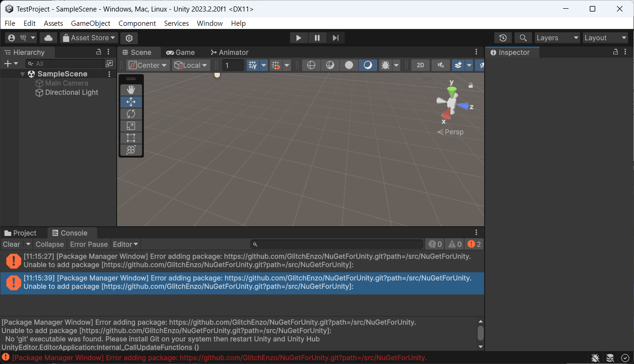Open the Component menu
634x364 pixels.
pos(137,23)
